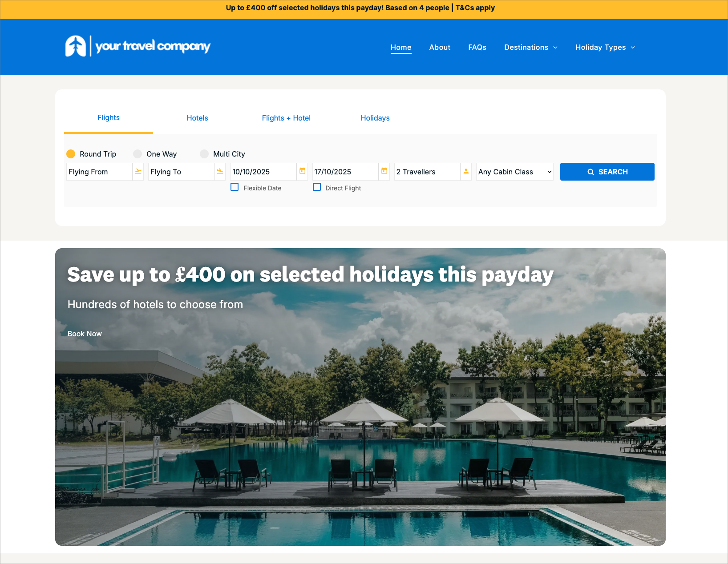Click the landing plane icon in Flying To
728x564 pixels.
[220, 171]
